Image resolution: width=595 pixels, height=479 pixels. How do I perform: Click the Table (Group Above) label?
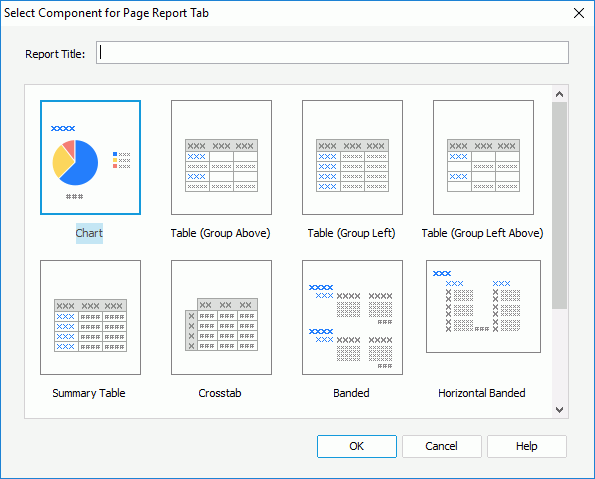point(220,233)
